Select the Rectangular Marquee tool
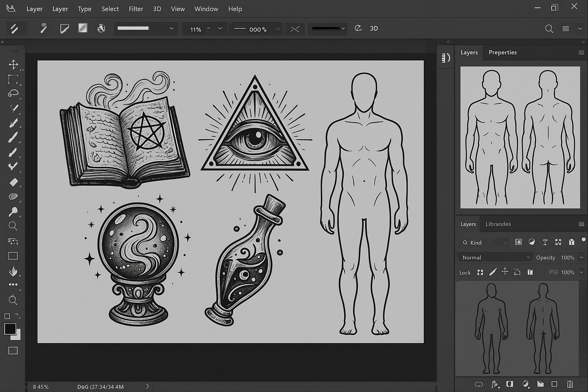Screen dimensions: 588x392 pos(13,79)
